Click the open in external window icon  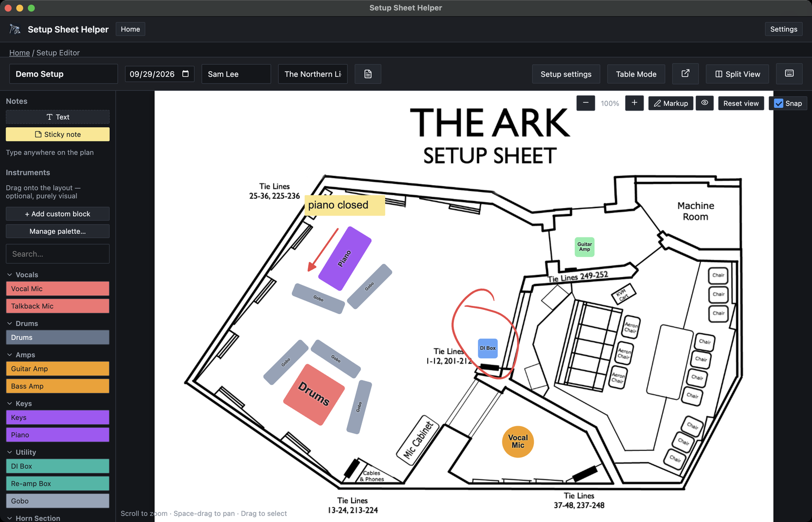[685, 74]
